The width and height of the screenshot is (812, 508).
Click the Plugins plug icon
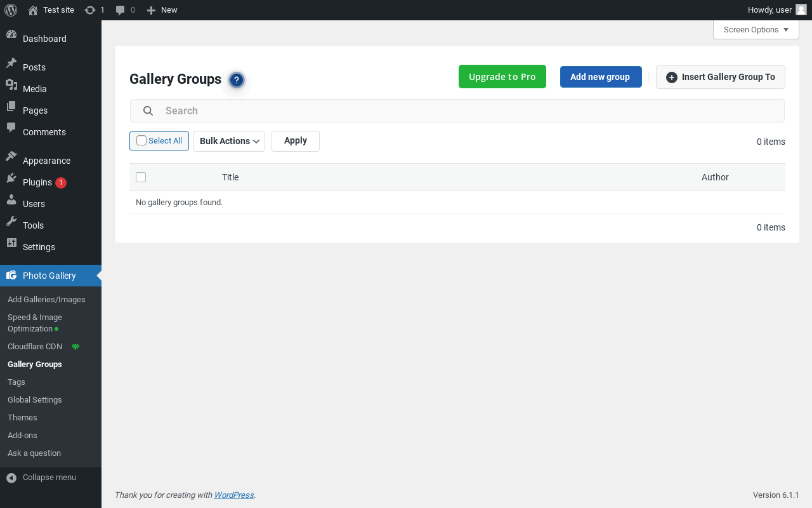click(x=11, y=178)
